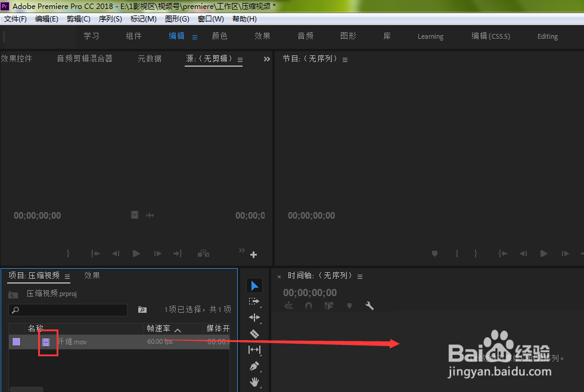Click timeline playhead timecode 00;00;00;00
Image resolution: width=584 pixels, height=392 pixels.
[310, 293]
